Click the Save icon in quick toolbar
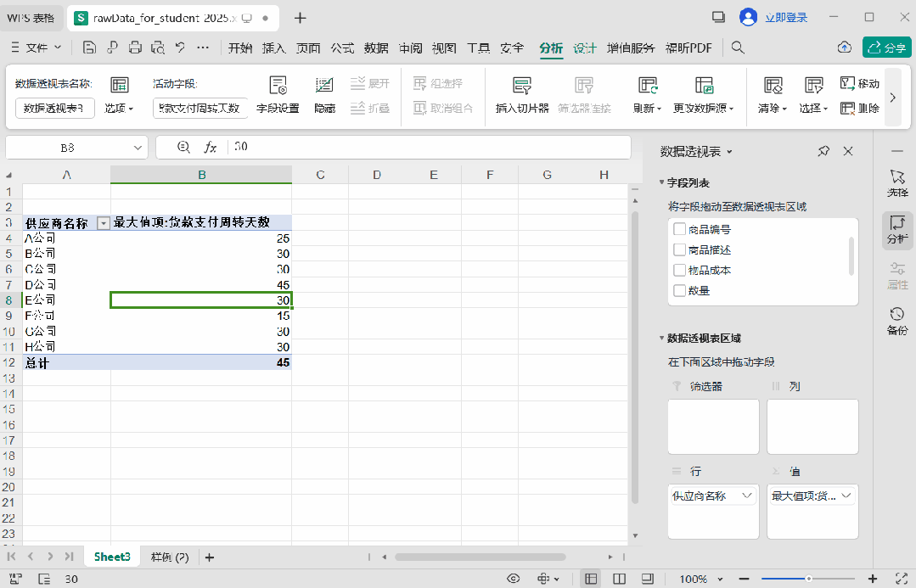The image size is (916, 588). pos(89,48)
